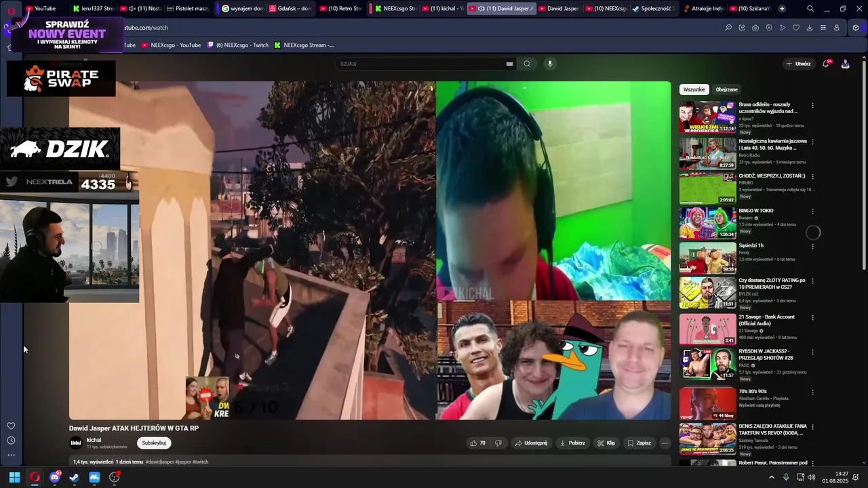
Task: Open YouTube notifications bell
Action: [826, 64]
